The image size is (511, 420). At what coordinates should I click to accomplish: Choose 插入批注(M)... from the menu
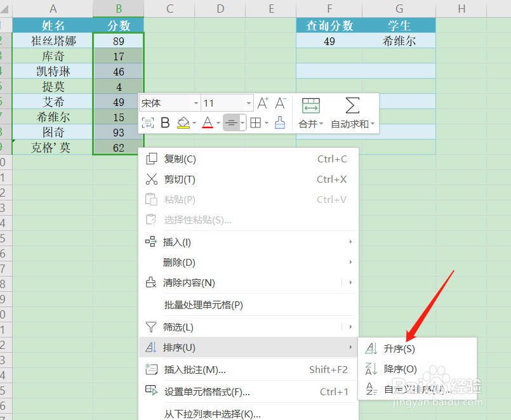pyautogui.click(x=248, y=369)
